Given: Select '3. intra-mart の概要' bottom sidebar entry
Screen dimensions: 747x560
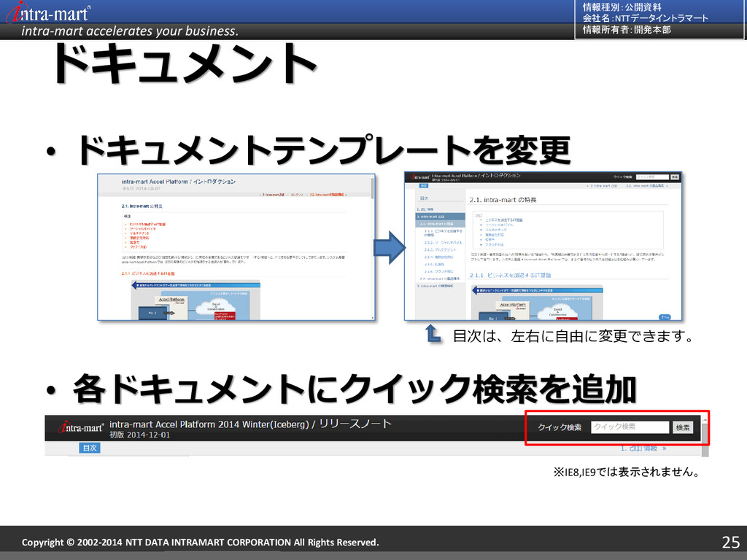Looking at the screenshot, I should (435, 286).
